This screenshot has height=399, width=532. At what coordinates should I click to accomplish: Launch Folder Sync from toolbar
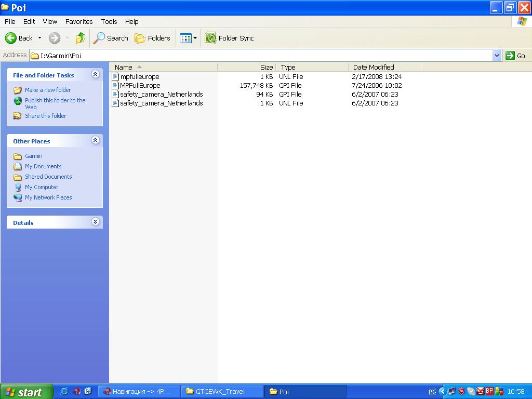click(229, 38)
